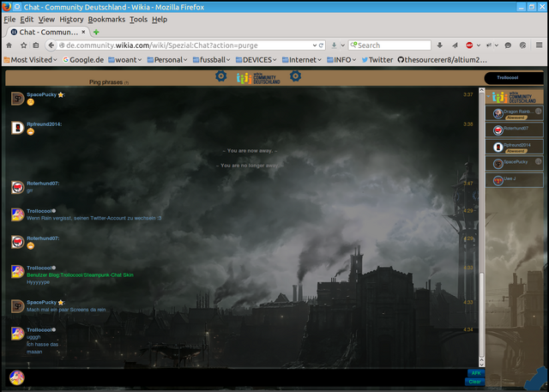Click the Search input field
The width and height of the screenshot is (549, 392).
click(x=389, y=45)
